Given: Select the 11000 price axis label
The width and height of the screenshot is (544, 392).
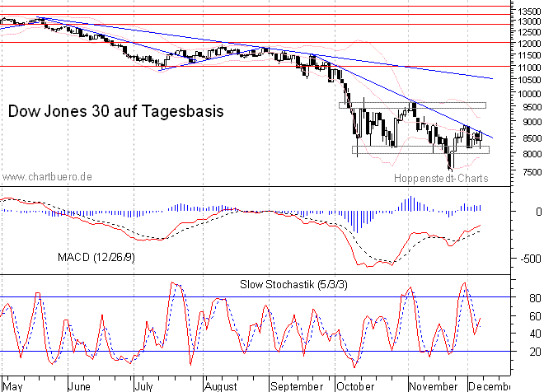Looking at the screenshot, I should [x=529, y=68].
